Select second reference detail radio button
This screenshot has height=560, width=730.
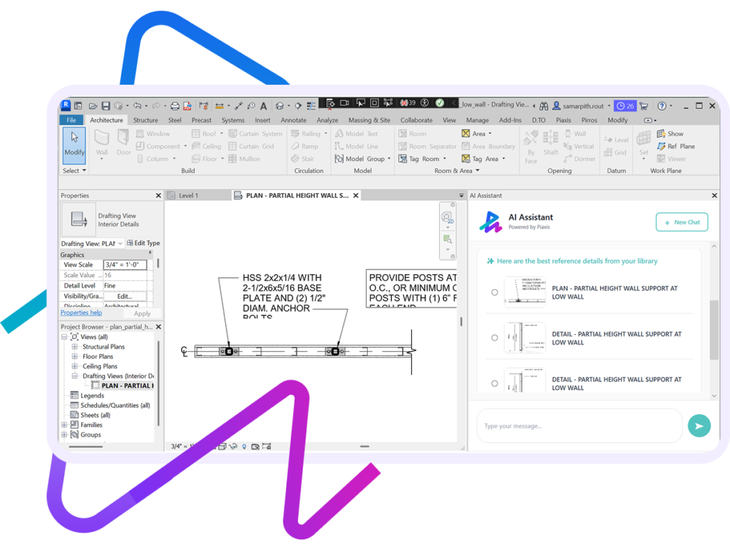coord(495,338)
